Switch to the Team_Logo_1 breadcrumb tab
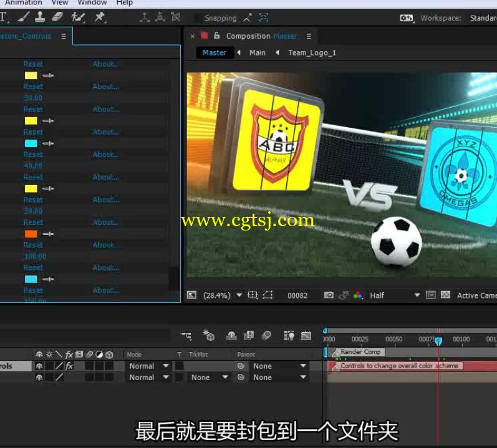The height and width of the screenshot is (448, 497). coord(312,52)
